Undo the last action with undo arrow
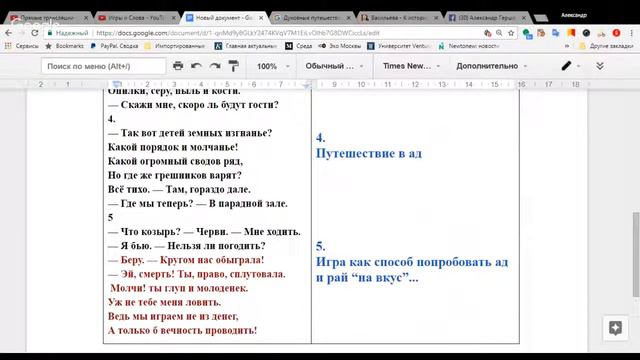640x360 pixels. click(196, 66)
